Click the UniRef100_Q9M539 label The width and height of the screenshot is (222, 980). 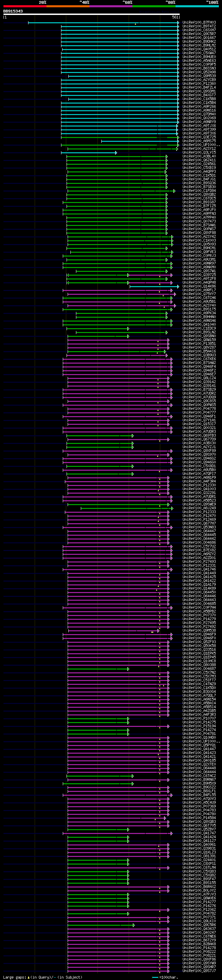(x=199, y=76)
